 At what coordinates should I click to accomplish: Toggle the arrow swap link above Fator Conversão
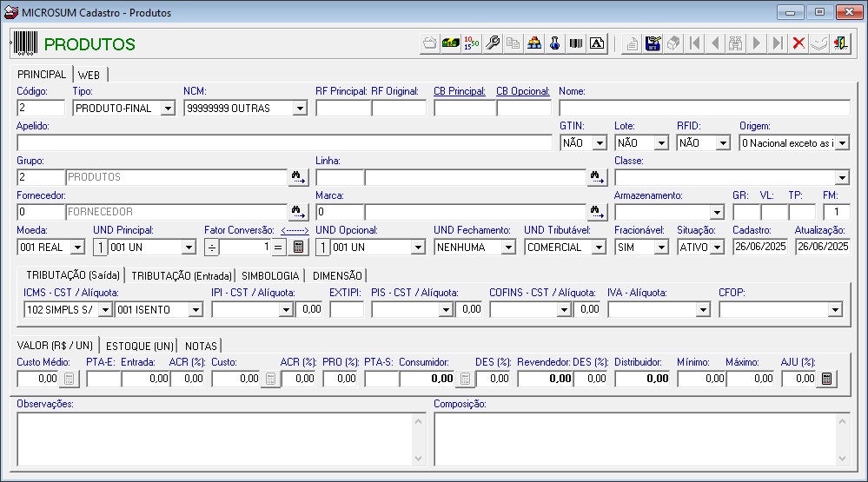[295, 230]
